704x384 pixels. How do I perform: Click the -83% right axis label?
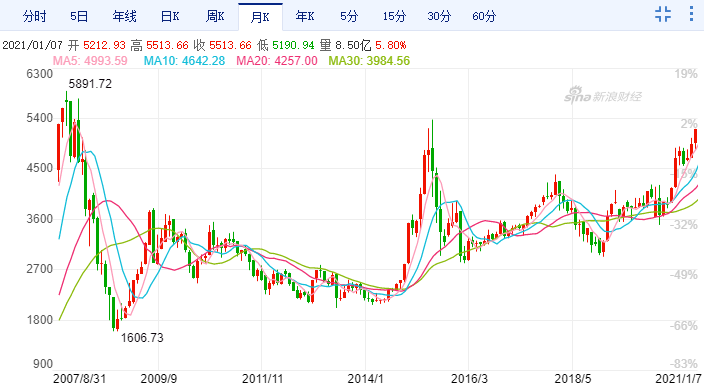(x=684, y=364)
